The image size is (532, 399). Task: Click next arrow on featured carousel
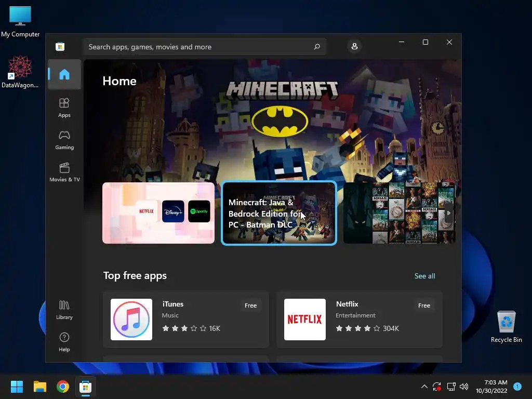[x=449, y=213]
